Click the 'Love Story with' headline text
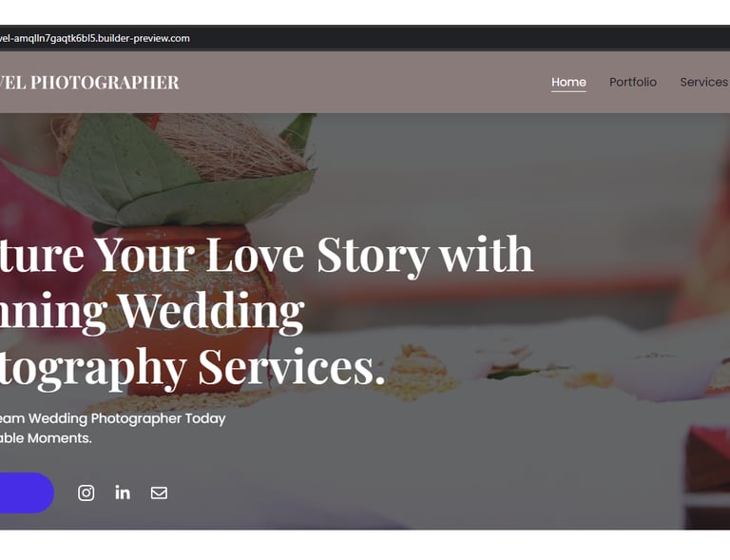The image size is (730, 560). point(370,255)
